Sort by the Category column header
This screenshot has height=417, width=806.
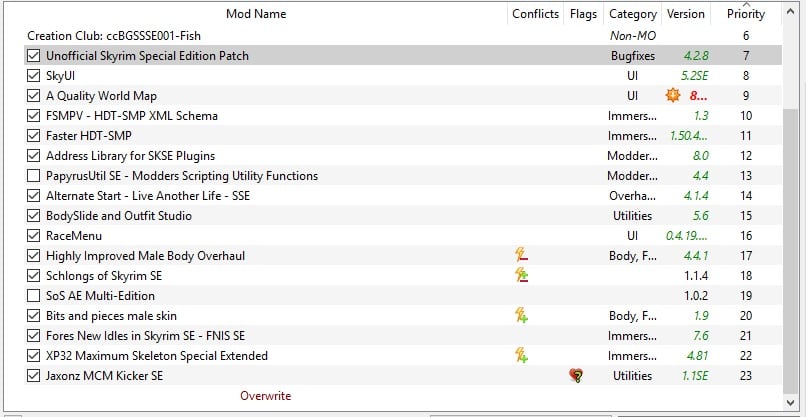coord(633,14)
